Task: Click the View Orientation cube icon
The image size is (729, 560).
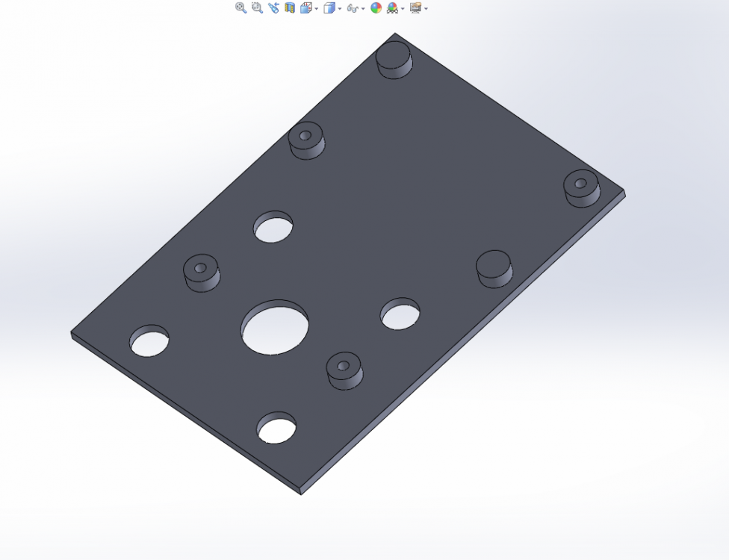Action: click(x=307, y=7)
